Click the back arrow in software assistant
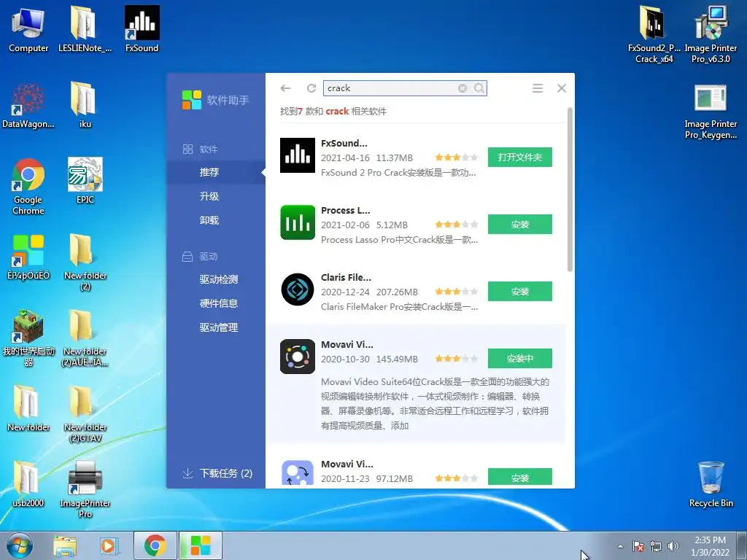 coord(286,88)
